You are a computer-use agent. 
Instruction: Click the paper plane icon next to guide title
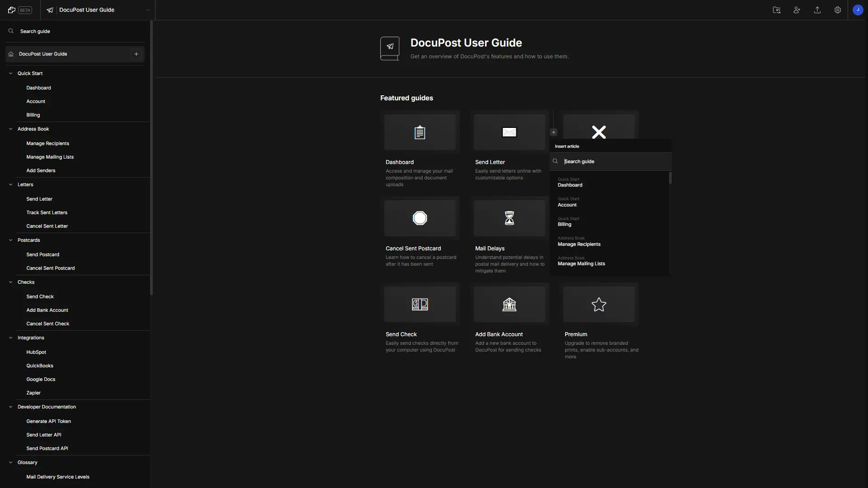[50, 10]
